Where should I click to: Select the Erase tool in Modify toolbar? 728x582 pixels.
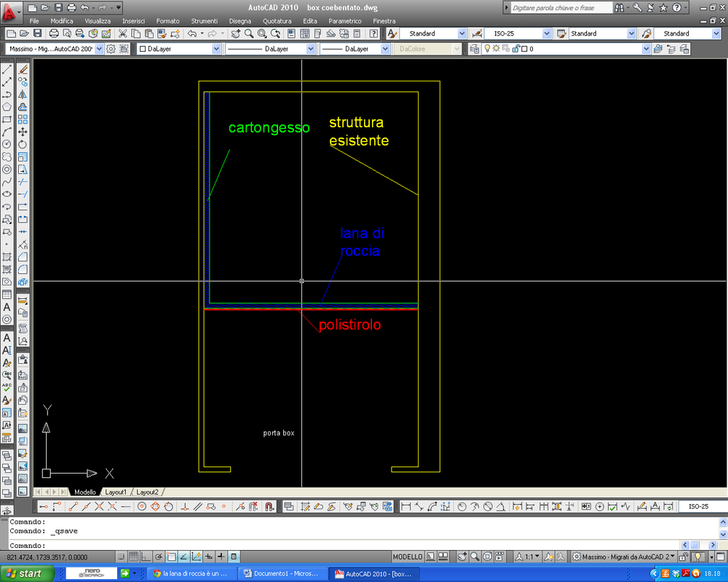[23, 70]
